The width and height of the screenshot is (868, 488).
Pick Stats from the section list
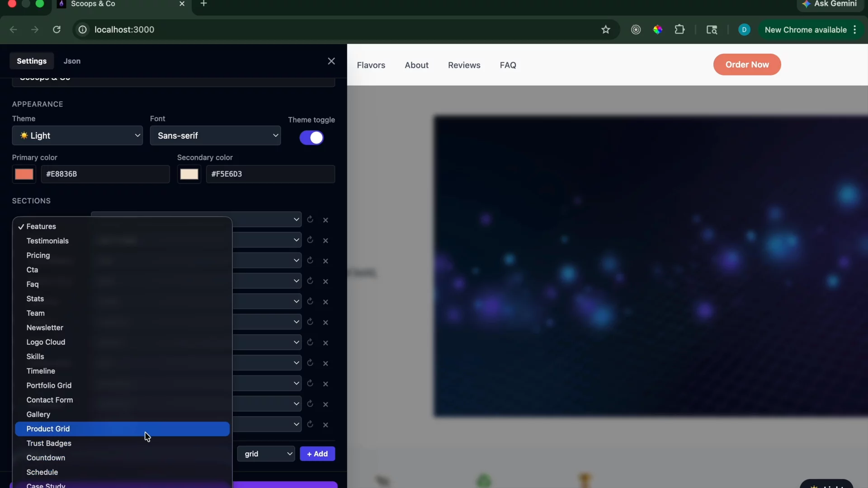coord(122,299)
